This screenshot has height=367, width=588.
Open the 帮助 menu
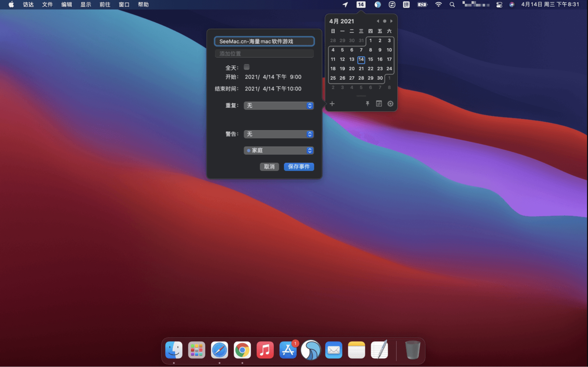143,4
